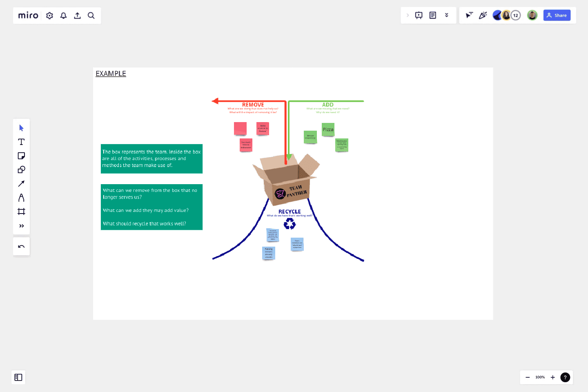Open help with the question mark button

point(565,377)
